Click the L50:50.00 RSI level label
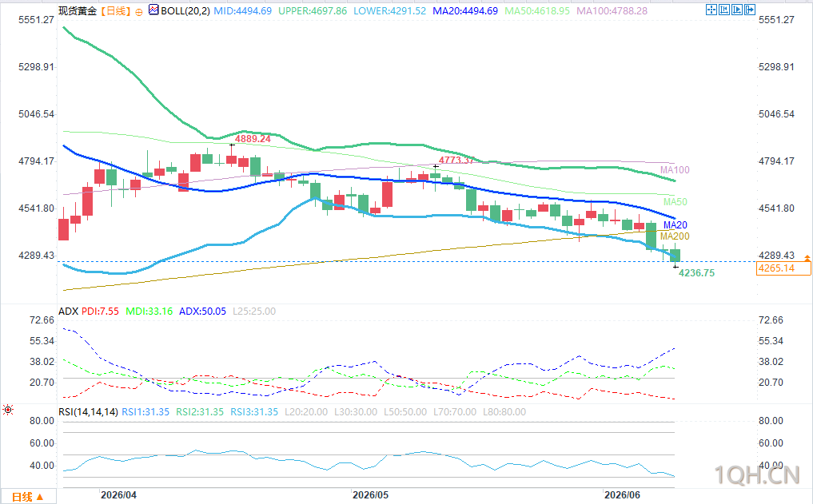Image resolution: width=813 pixels, height=504 pixels. [405, 412]
